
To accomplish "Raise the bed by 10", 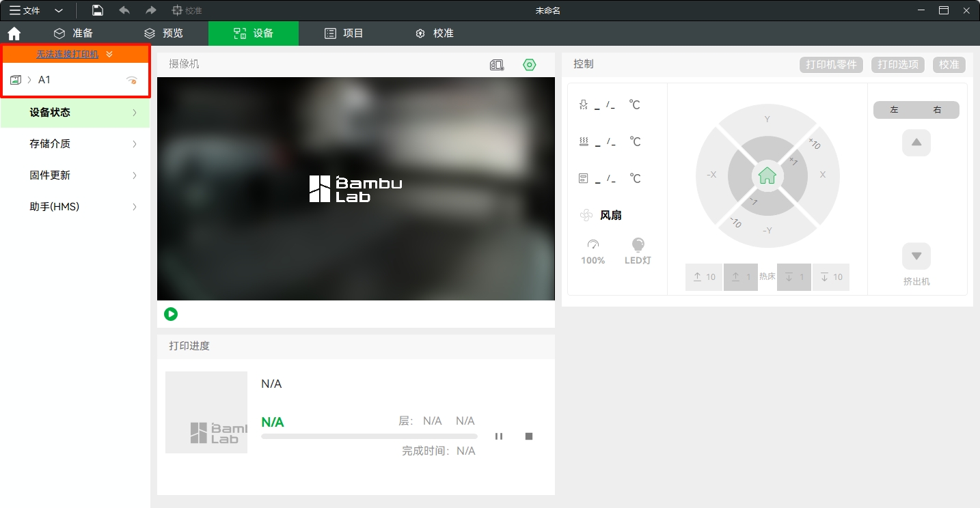I will click(704, 277).
